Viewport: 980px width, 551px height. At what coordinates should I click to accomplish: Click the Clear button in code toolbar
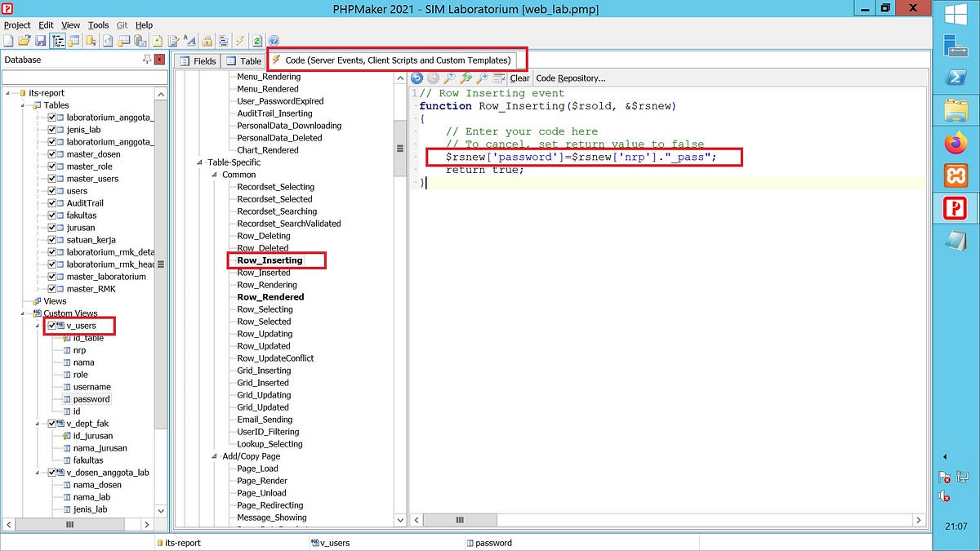pos(519,78)
